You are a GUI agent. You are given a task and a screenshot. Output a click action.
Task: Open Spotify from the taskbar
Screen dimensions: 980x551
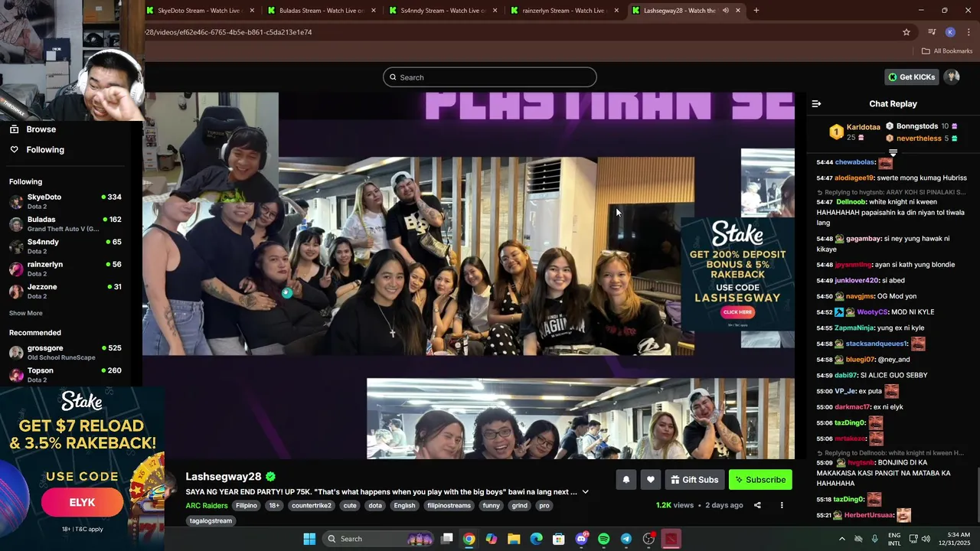[603, 539]
